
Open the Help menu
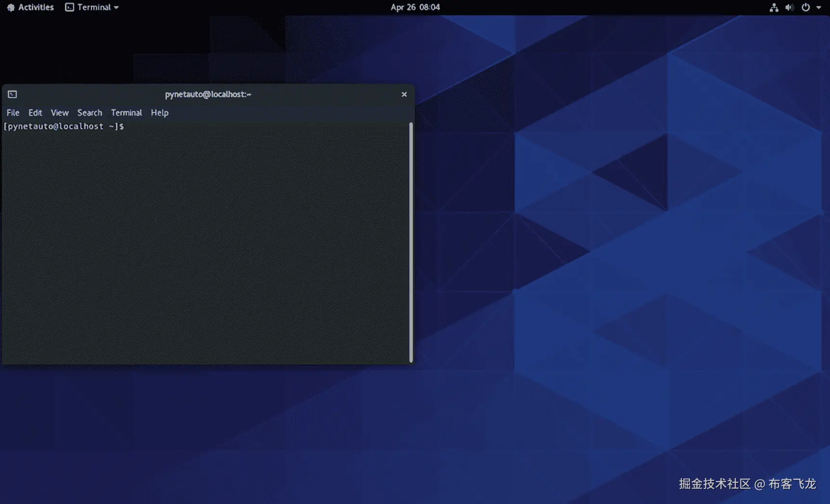(x=160, y=113)
